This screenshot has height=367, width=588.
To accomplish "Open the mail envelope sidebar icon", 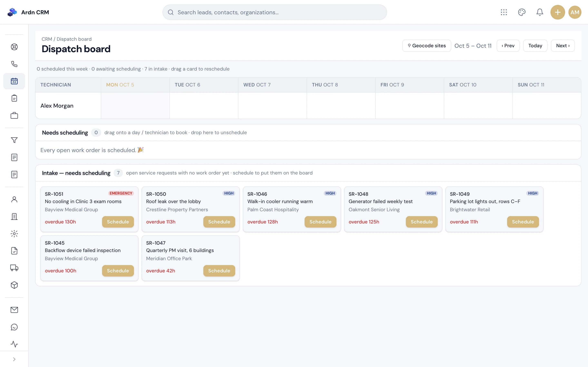I will click(14, 310).
